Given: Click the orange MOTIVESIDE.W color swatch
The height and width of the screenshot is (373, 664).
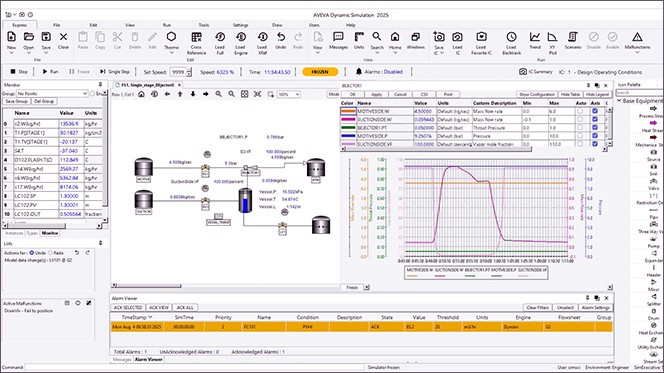Looking at the screenshot, I should (348, 111).
